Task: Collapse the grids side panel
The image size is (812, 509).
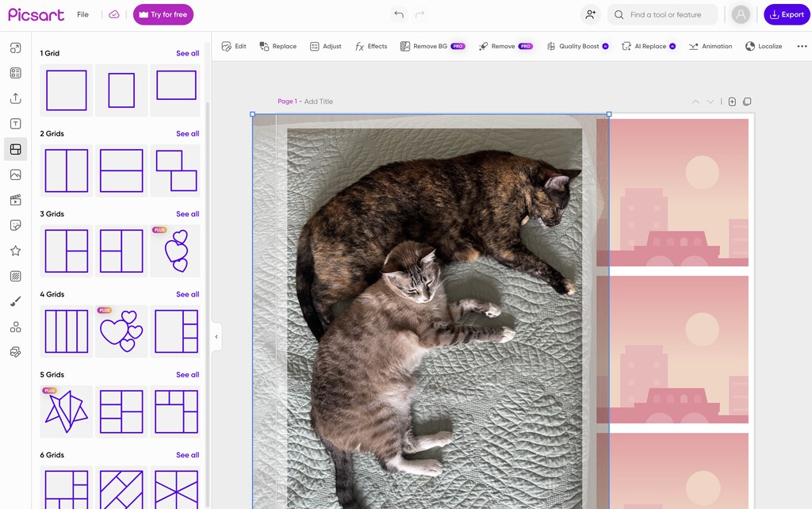Action: [216, 337]
